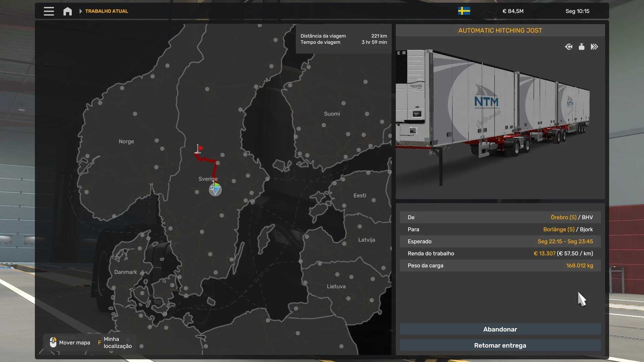
Task: Click the Suomi country label on map
Action: (x=332, y=114)
